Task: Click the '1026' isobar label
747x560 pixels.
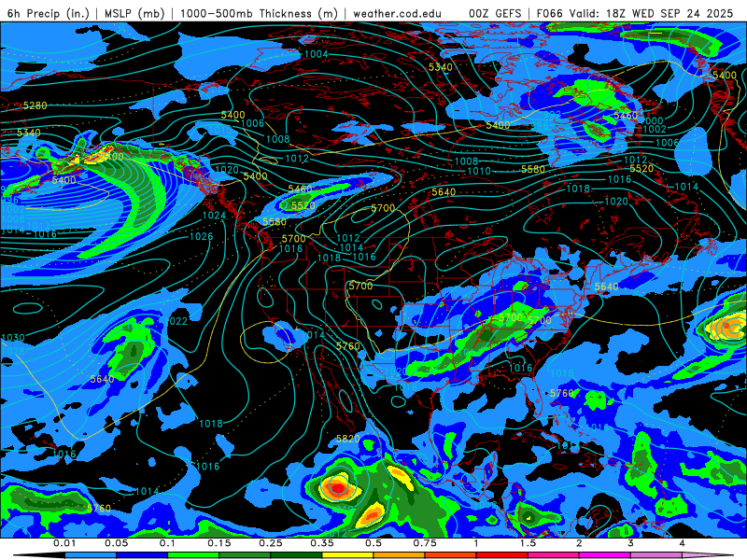Action: click(x=201, y=236)
